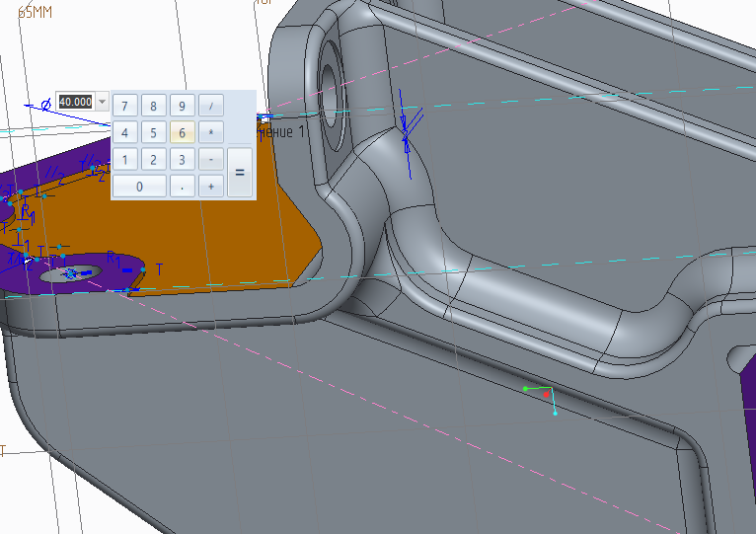Click the 9 key on the keypad
756x534 pixels.
(x=182, y=106)
